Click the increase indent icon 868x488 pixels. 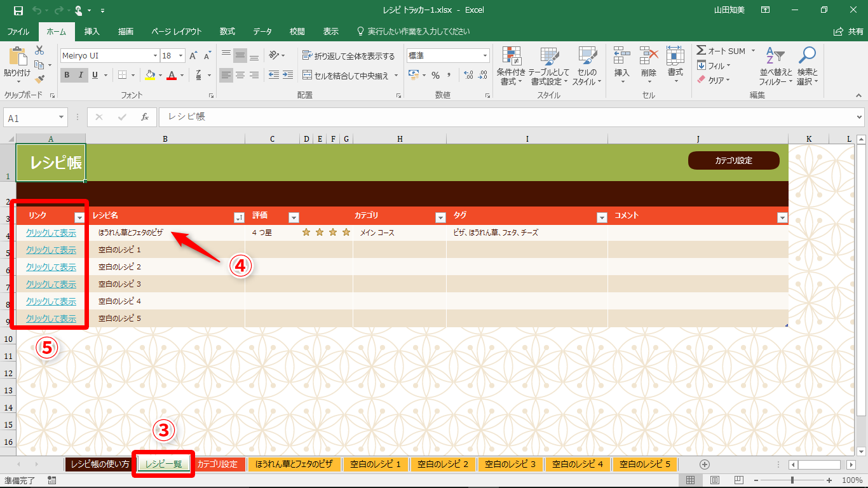(289, 75)
